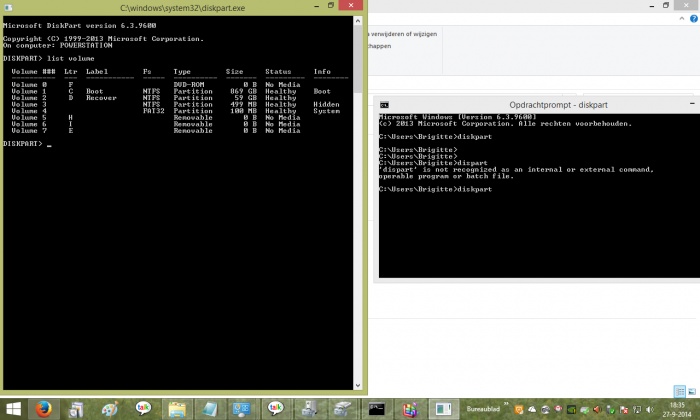Click the orange tray icon next to Bureaublad
Screen dimensions: 700x420
tap(519, 409)
